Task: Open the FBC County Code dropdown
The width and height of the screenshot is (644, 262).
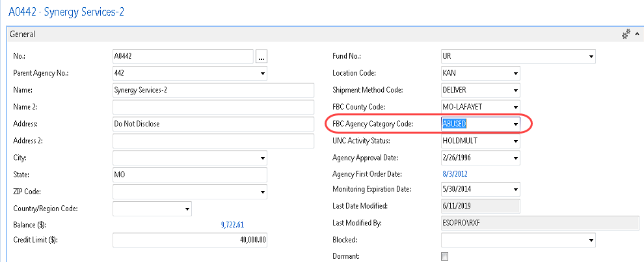Action: point(515,107)
